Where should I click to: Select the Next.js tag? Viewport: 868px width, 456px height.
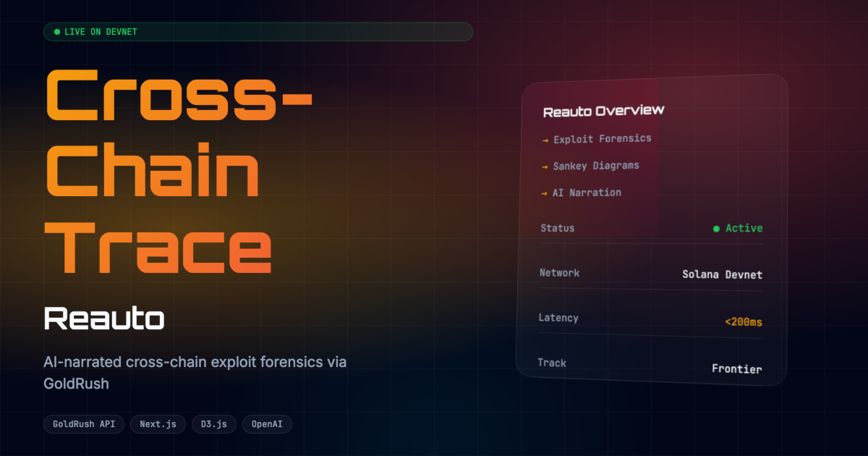click(158, 424)
